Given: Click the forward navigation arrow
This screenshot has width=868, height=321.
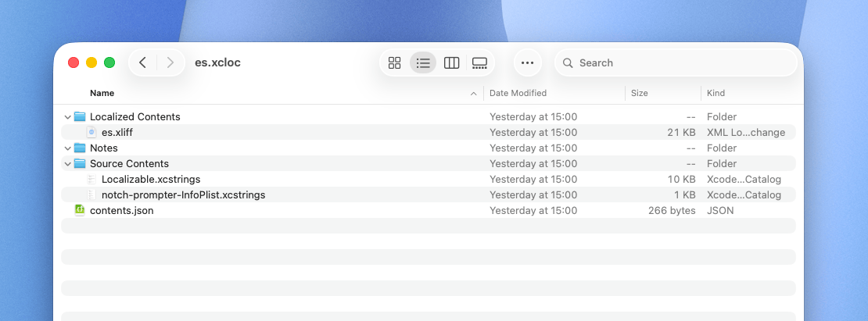Looking at the screenshot, I should point(170,62).
